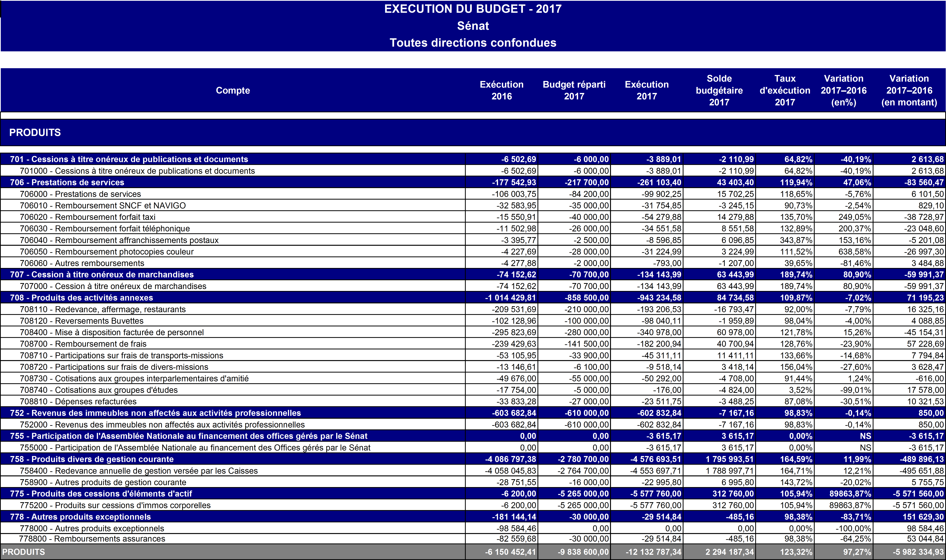Select 707 Cession à titre onéreux de marchandises

pos(102,274)
